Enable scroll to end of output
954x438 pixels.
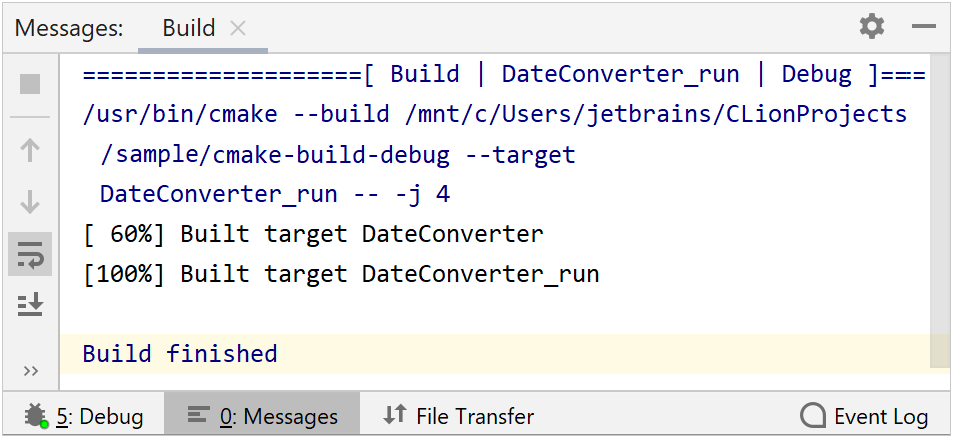30,304
